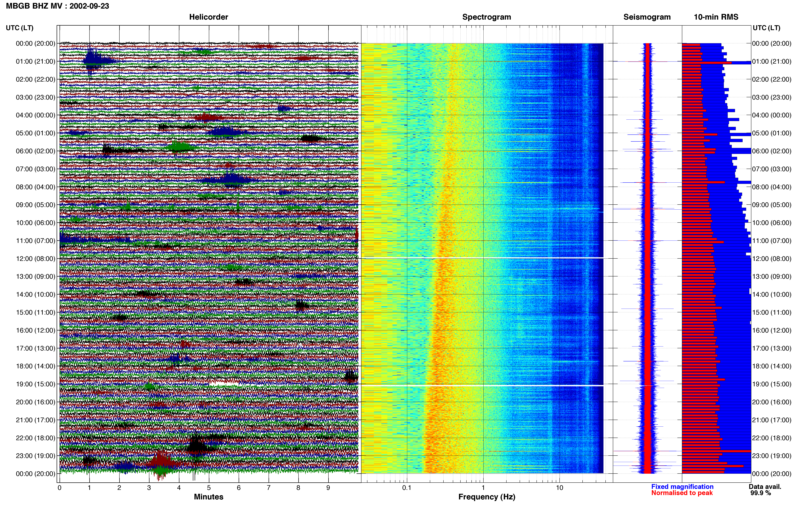Click right-side time label '19:00 (15:00)'
The width and height of the screenshot is (812, 508).
[772, 384]
